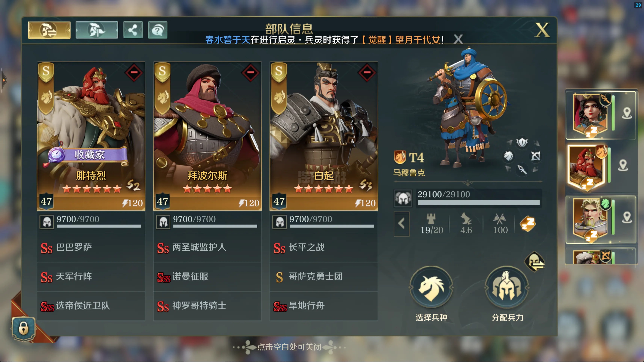The width and height of the screenshot is (644, 362).
Task: Expand the left edge side panel arrow
Action: click(4, 80)
